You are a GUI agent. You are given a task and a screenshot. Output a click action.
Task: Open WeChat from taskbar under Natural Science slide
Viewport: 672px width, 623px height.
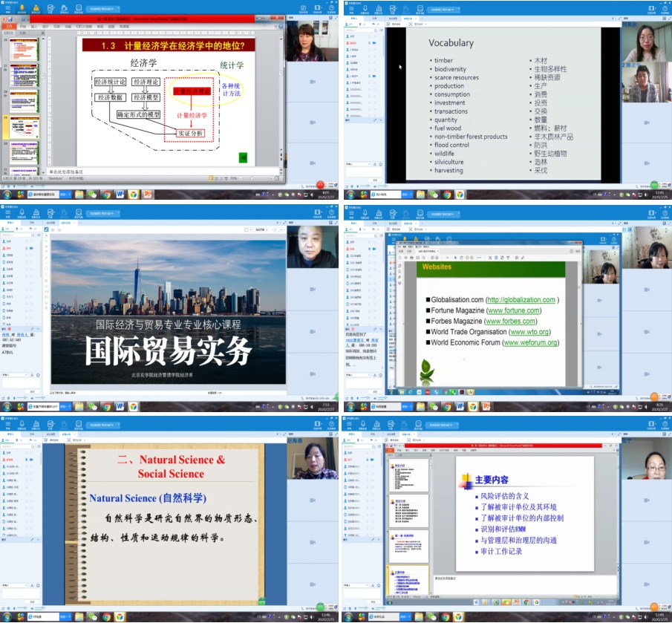(x=93, y=615)
